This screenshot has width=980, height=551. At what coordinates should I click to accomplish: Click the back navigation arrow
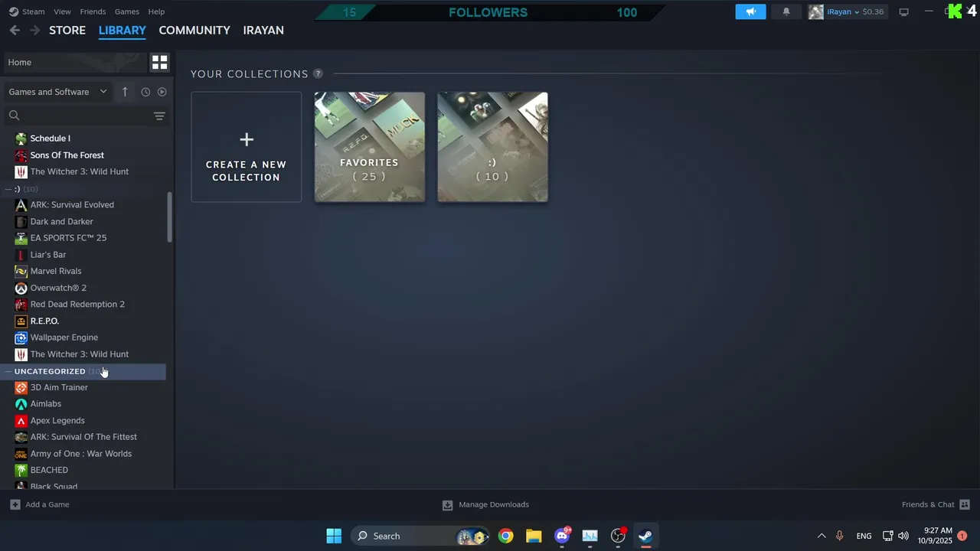point(15,30)
